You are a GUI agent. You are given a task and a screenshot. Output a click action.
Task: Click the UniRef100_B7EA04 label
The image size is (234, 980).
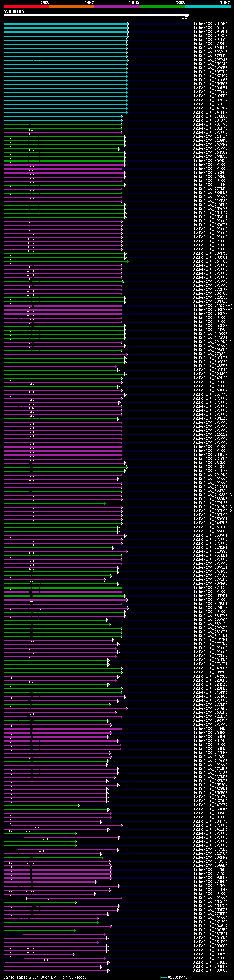[210, 92]
